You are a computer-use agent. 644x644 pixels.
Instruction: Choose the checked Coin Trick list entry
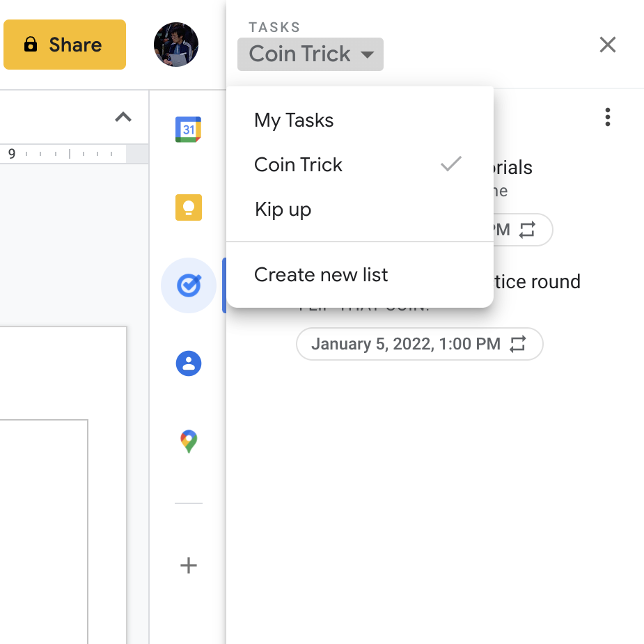pos(299,165)
